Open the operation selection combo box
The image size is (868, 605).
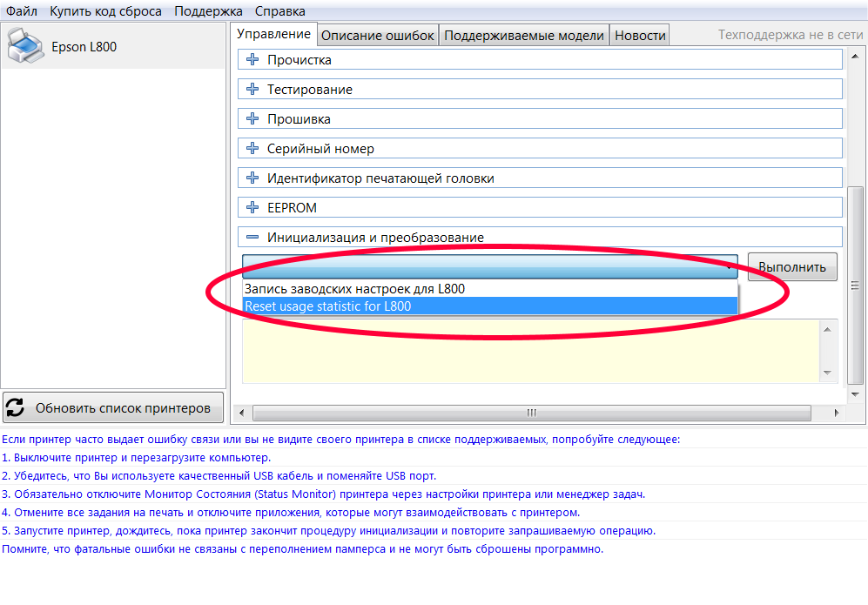(x=490, y=266)
